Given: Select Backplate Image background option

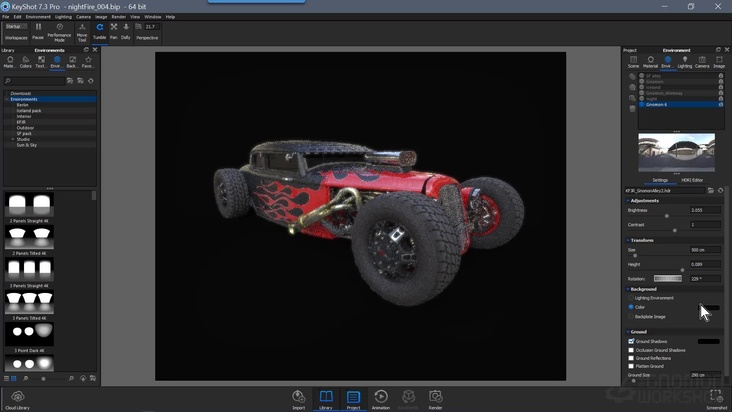Looking at the screenshot, I should click(647, 316).
